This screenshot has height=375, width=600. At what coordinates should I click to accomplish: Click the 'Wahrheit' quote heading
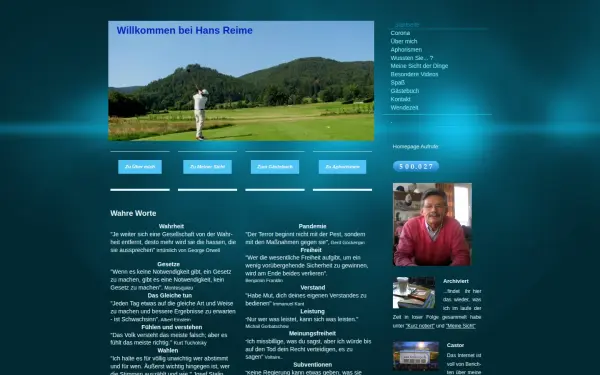pyautogui.click(x=171, y=227)
